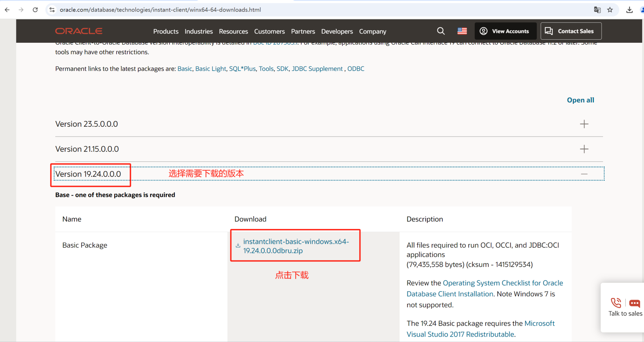Click the phone icon in Talk to sales

point(616,303)
